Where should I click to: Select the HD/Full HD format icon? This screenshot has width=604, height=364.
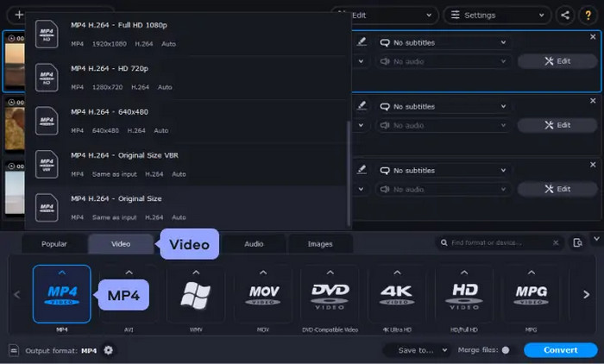click(464, 295)
